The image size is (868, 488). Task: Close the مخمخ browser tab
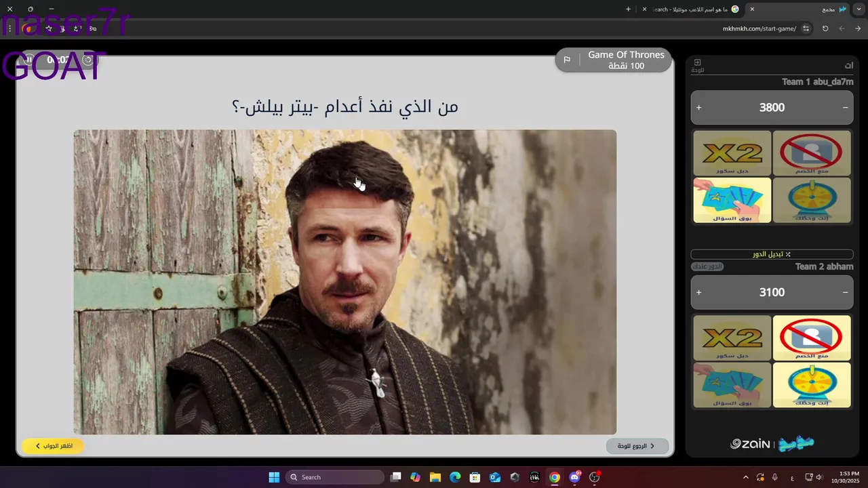click(x=752, y=9)
